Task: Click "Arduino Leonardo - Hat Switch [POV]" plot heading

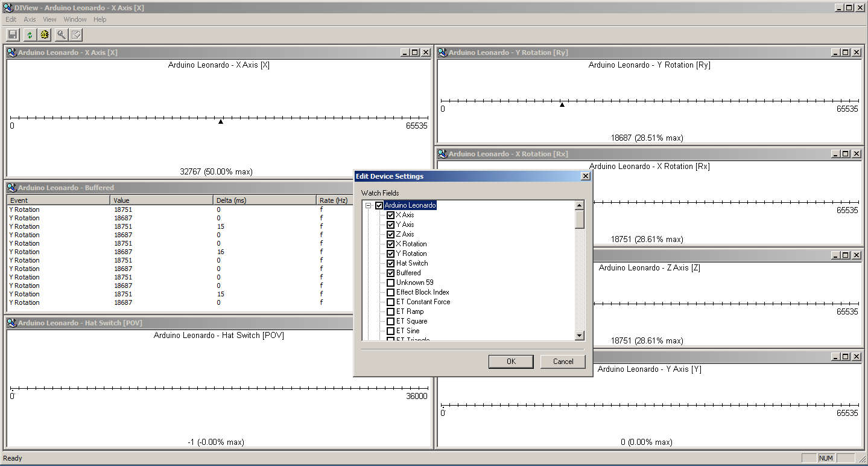Action: tap(219, 336)
